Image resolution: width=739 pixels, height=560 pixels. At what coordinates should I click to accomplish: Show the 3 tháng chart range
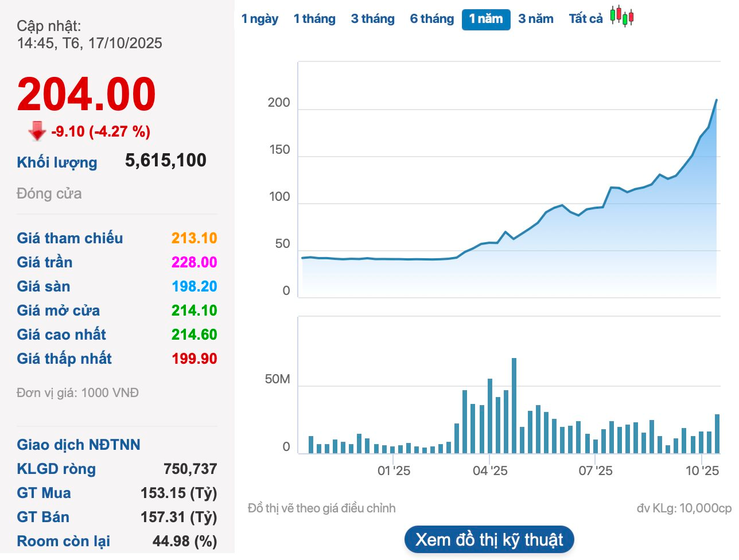(x=372, y=19)
